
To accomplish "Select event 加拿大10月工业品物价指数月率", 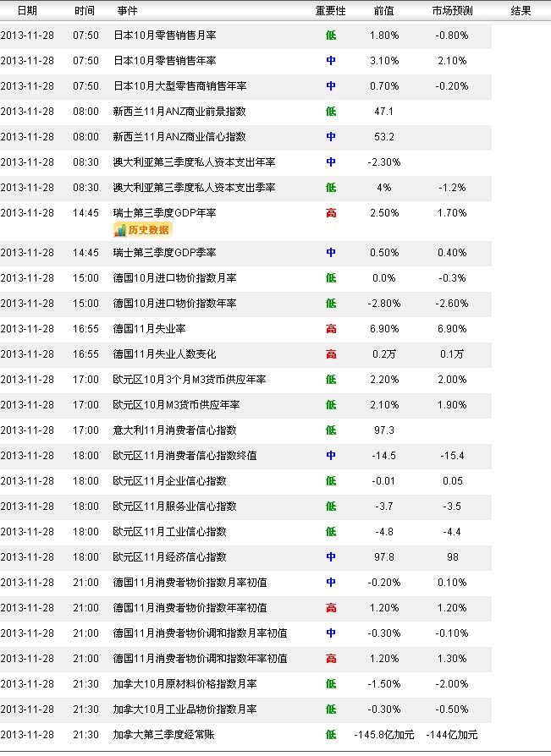I will (185, 709).
